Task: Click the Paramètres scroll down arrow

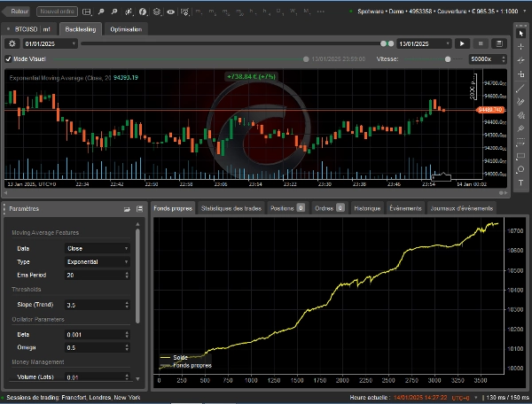Action: (x=137, y=379)
